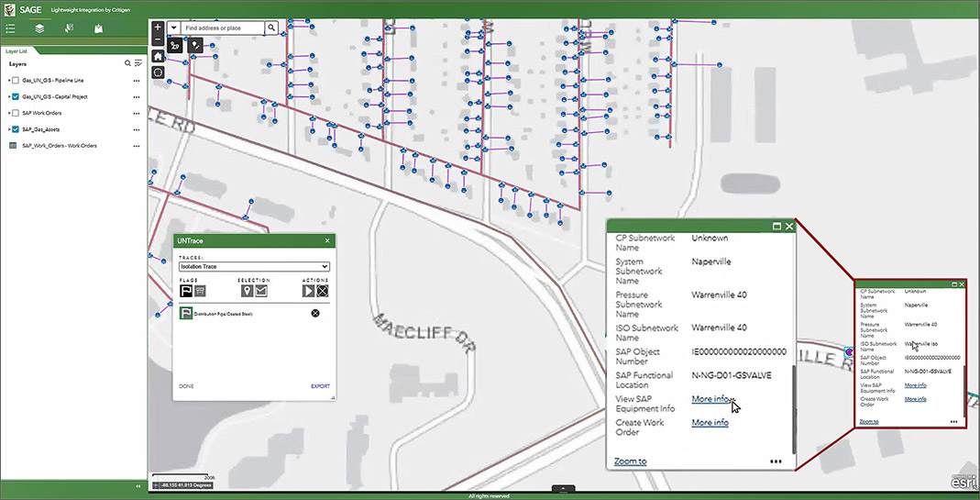Activate the map tool labeled 29
The image size is (980, 500).
pos(176,45)
